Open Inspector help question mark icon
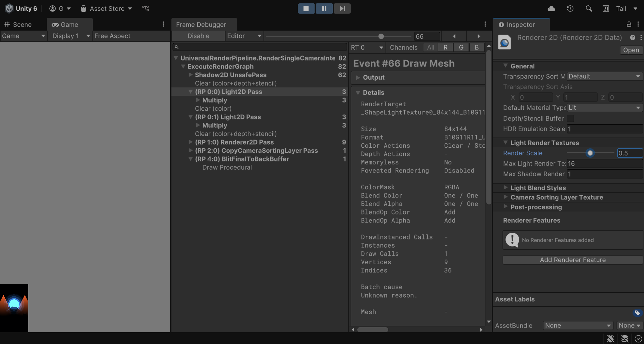The image size is (644, 344). point(633,38)
